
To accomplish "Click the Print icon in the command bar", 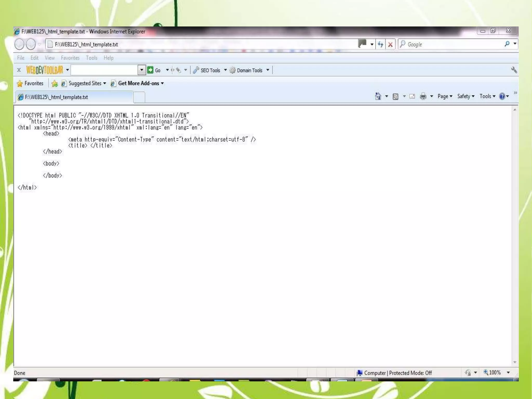I will (x=423, y=96).
